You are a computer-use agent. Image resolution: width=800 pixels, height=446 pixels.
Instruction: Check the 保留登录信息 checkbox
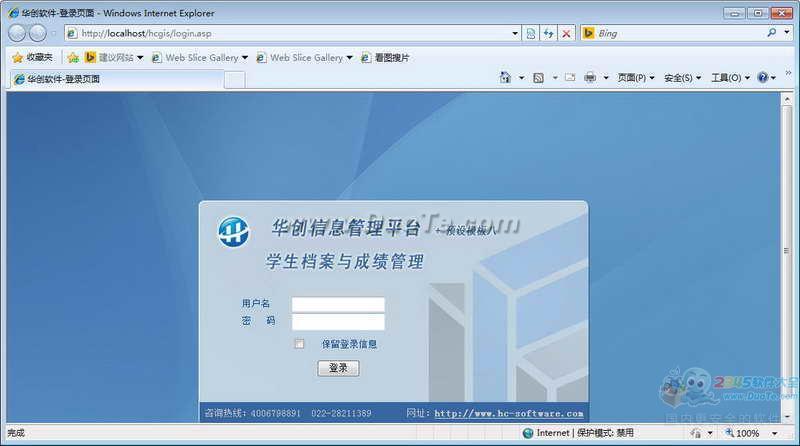click(299, 343)
